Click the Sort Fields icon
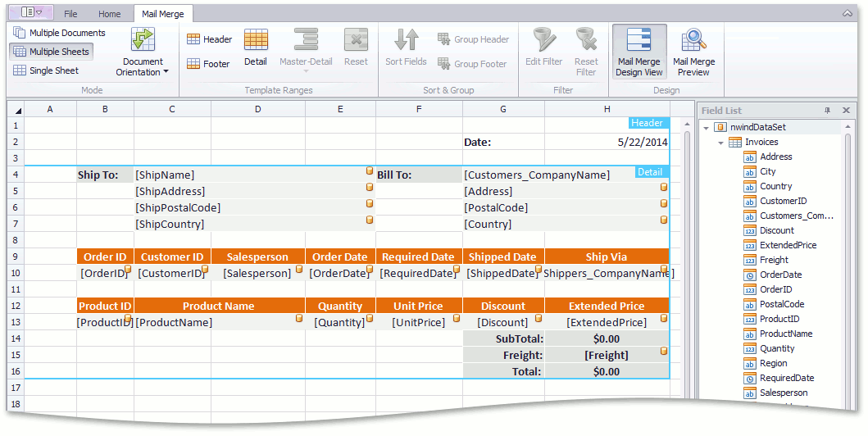 (x=407, y=40)
